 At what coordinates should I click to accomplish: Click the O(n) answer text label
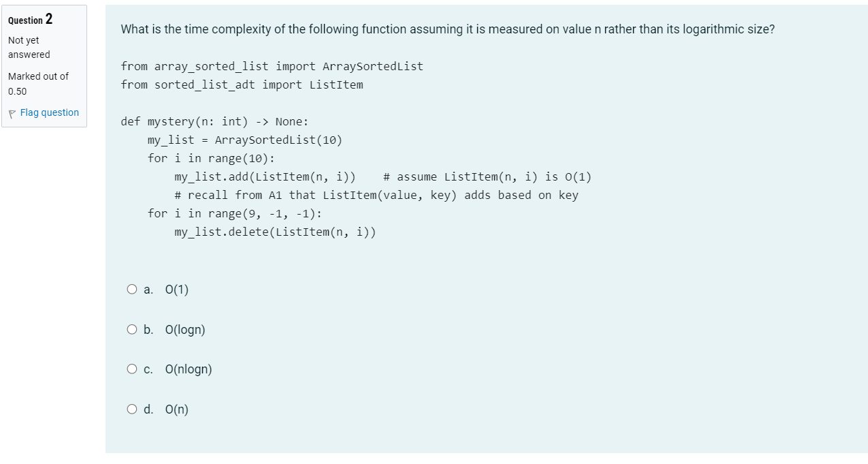177,409
